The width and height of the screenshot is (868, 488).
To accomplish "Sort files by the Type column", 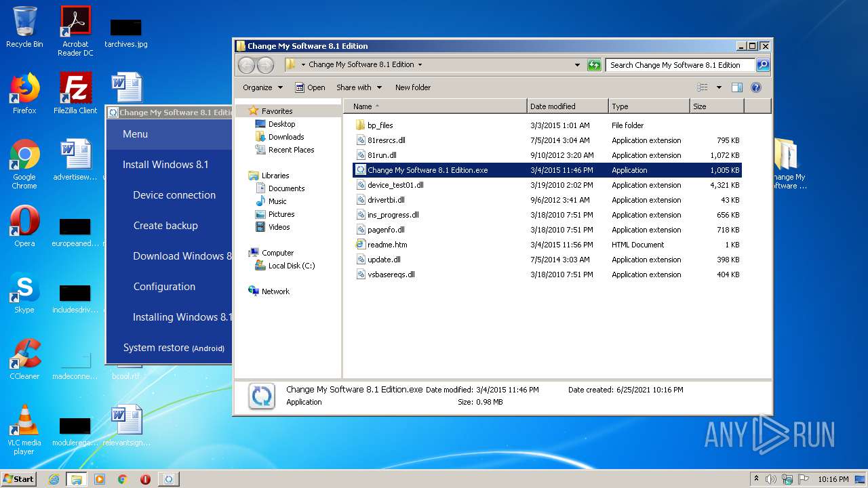I will pyautogui.click(x=649, y=106).
